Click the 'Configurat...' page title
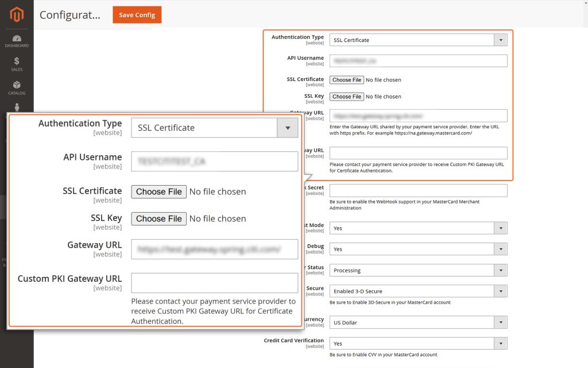Viewport: 588px width, 368px height. [69, 15]
